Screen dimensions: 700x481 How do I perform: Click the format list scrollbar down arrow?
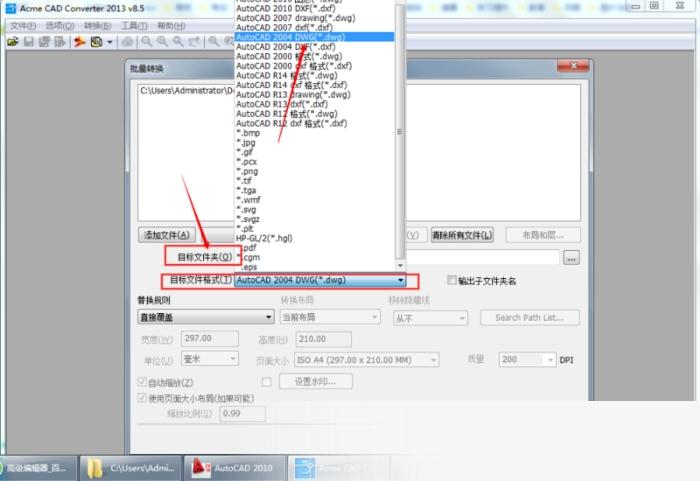[x=400, y=266]
